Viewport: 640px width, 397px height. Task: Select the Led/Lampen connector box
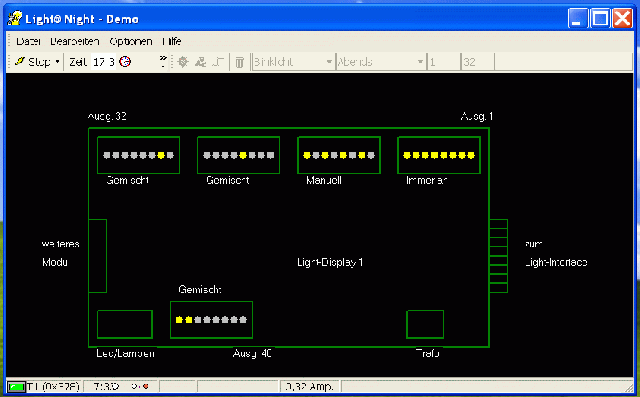pos(125,324)
